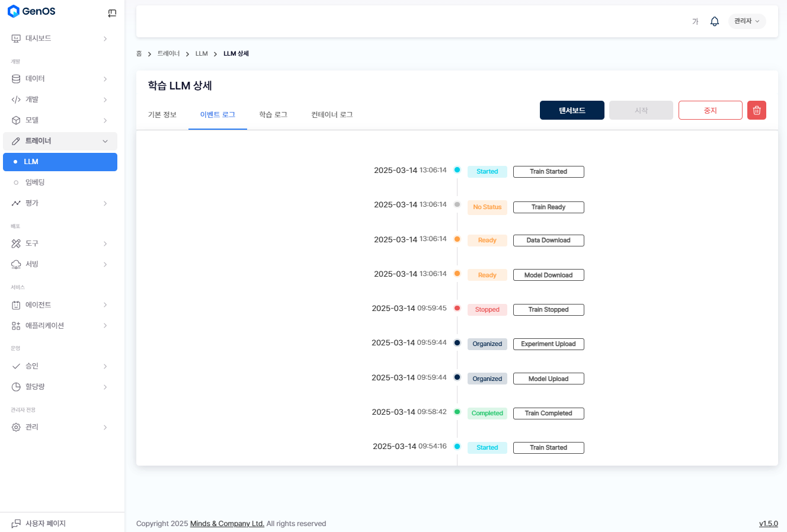Click the Train Completed timeline dot
The image size is (787, 532).
click(457, 412)
